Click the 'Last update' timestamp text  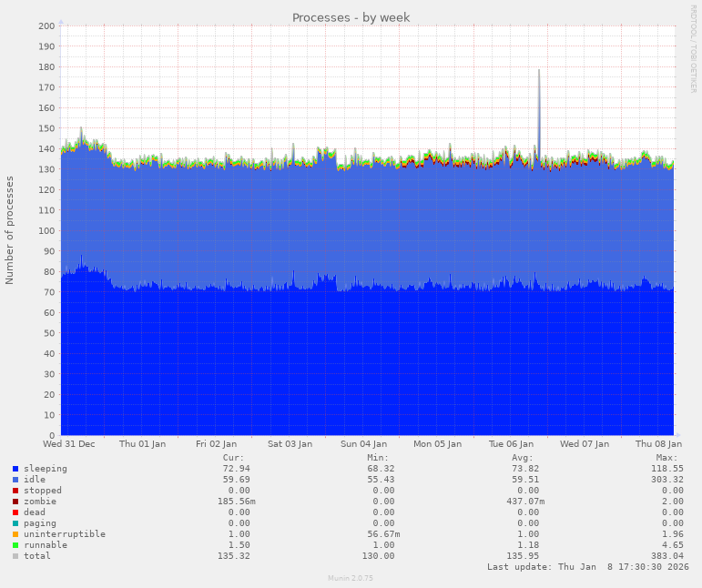tap(587, 567)
